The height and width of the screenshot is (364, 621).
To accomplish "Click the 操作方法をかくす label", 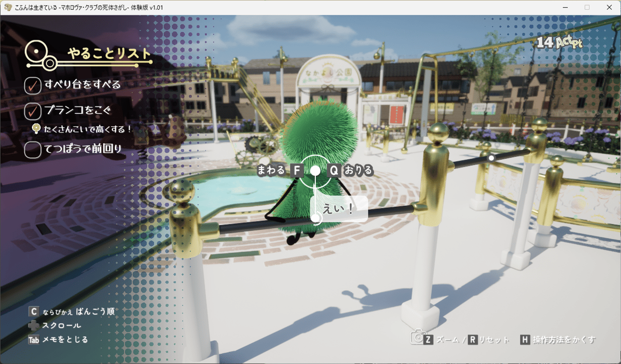I will click(x=564, y=340).
